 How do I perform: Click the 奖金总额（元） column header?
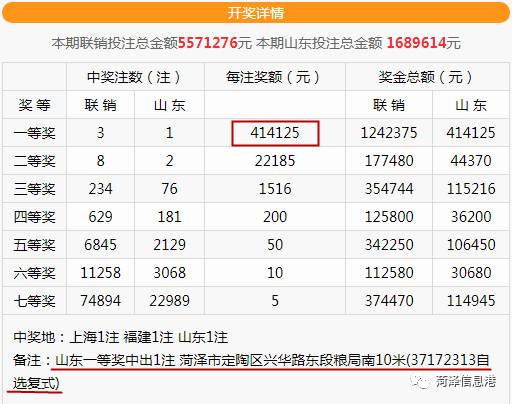(427, 77)
